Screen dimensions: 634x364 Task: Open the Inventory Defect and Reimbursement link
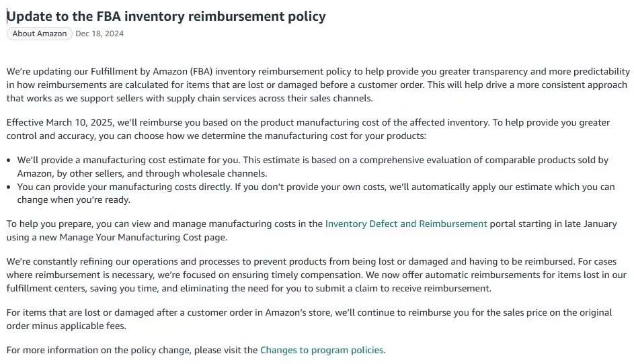[x=406, y=224]
